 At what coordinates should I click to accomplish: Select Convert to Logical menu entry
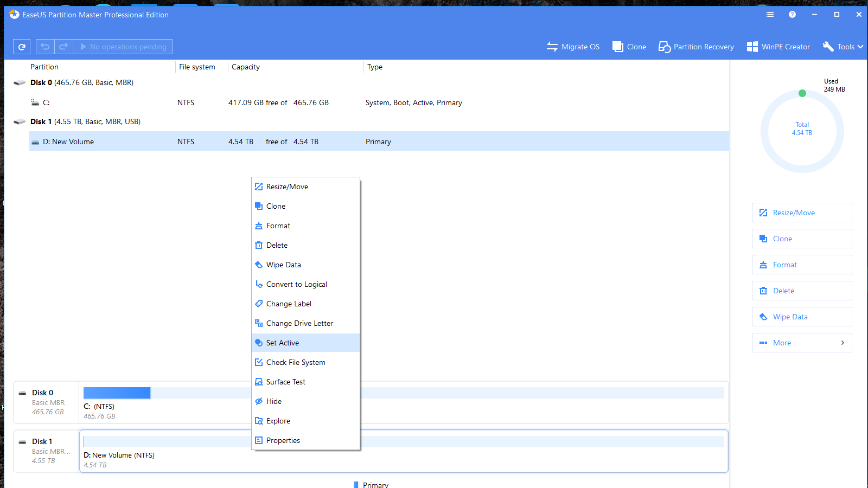[x=305, y=284]
